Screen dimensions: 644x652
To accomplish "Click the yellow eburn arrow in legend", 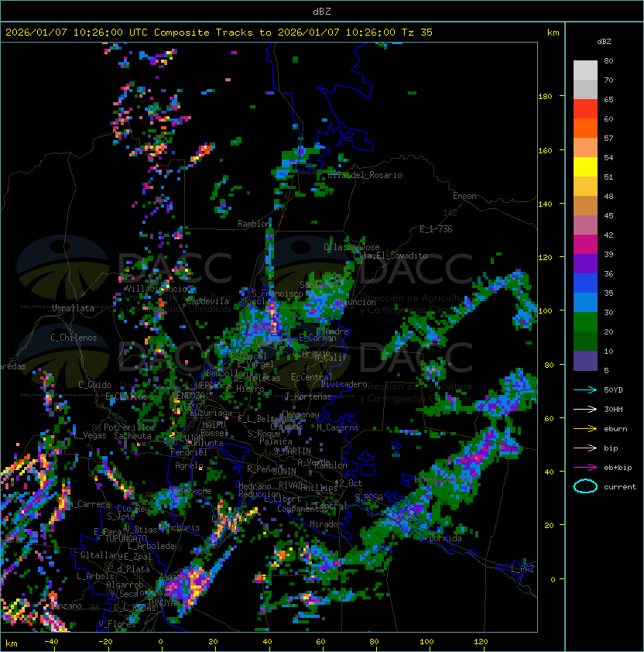I will (x=585, y=429).
